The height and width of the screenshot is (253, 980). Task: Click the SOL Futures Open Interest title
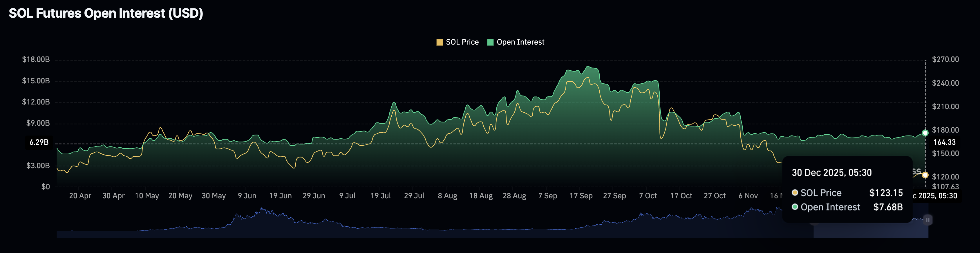106,13
